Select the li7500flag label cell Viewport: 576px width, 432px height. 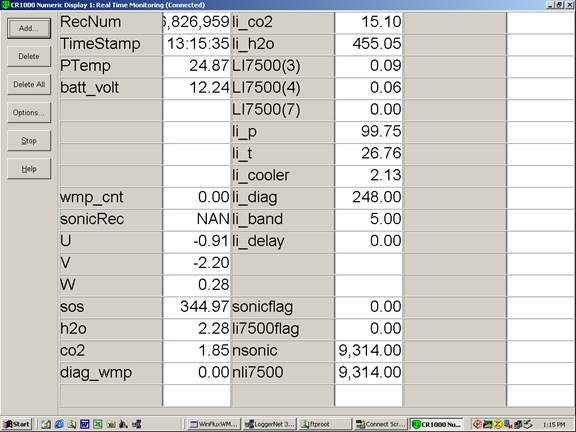(283, 329)
